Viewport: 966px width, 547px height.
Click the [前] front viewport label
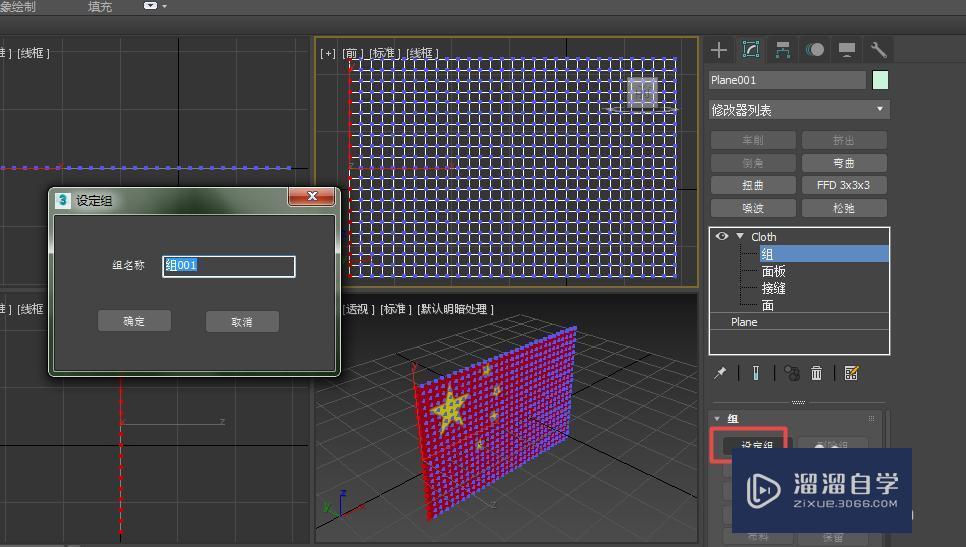(x=353, y=54)
